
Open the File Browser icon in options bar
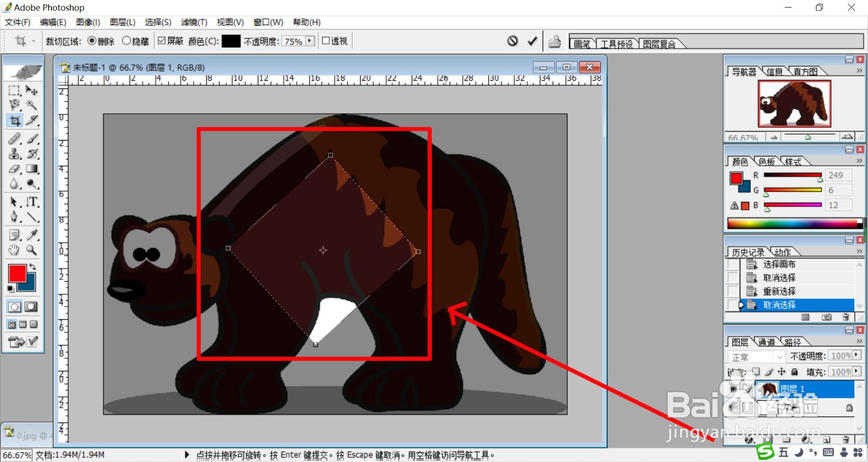click(554, 41)
